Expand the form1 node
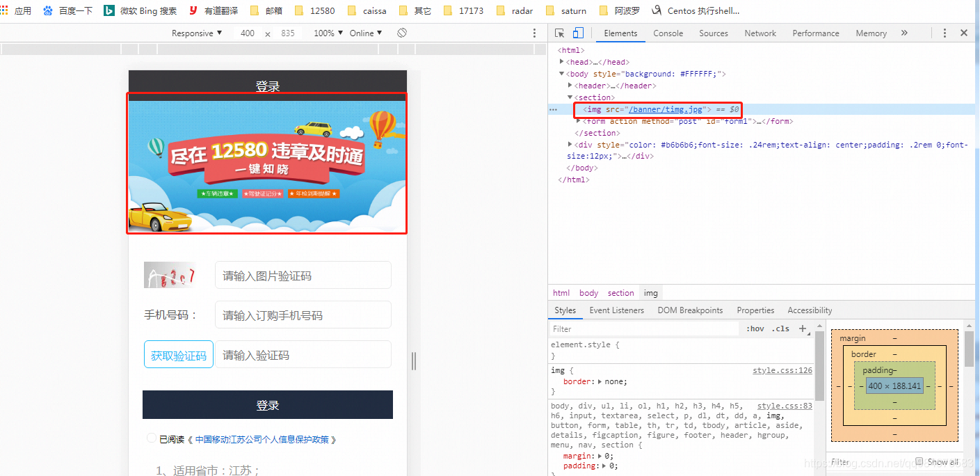 tap(579, 121)
